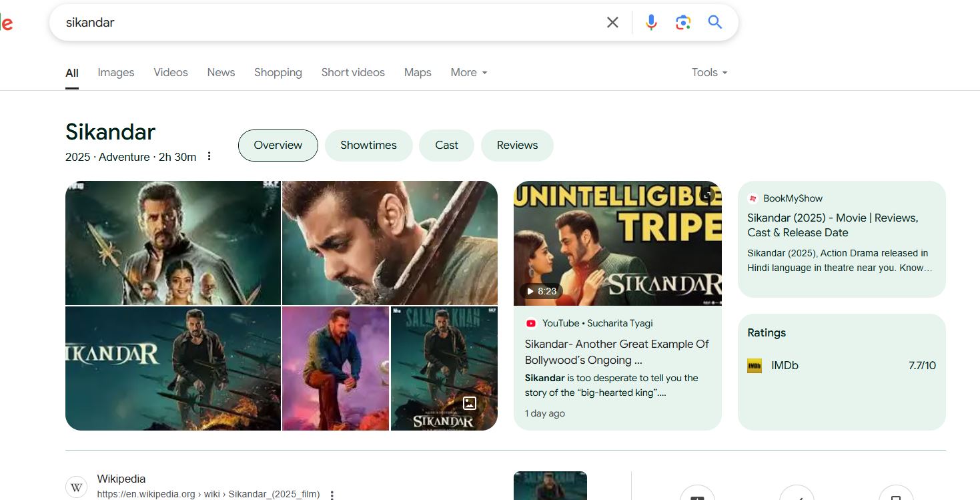Open image gallery icon on the poster
The height and width of the screenshot is (500, 980).
point(470,403)
